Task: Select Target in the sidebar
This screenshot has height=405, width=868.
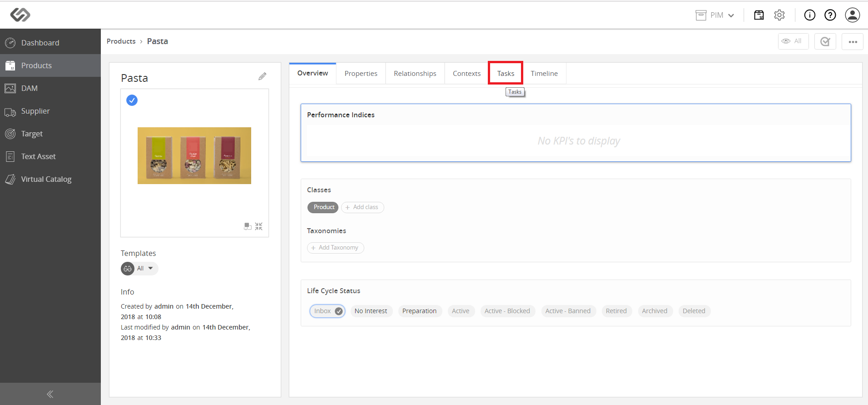Action: pyautogui.click(x=50, y=134)
